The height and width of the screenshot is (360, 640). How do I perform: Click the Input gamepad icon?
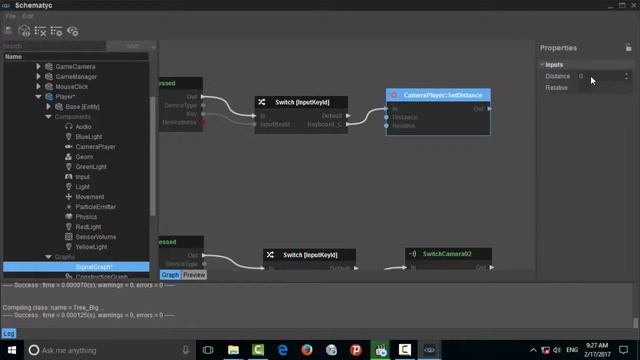coord(69,177)
